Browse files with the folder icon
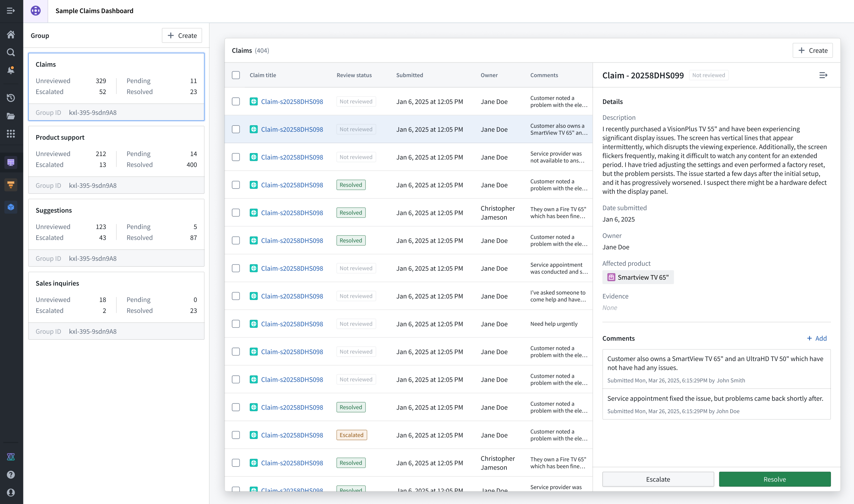The image size is (854, 504). 10,116
